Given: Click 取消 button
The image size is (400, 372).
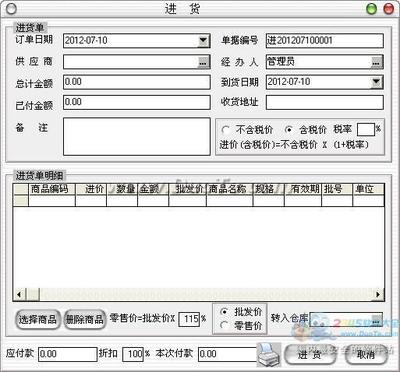Looking at the screenshot, I should [x=366, y=354].
